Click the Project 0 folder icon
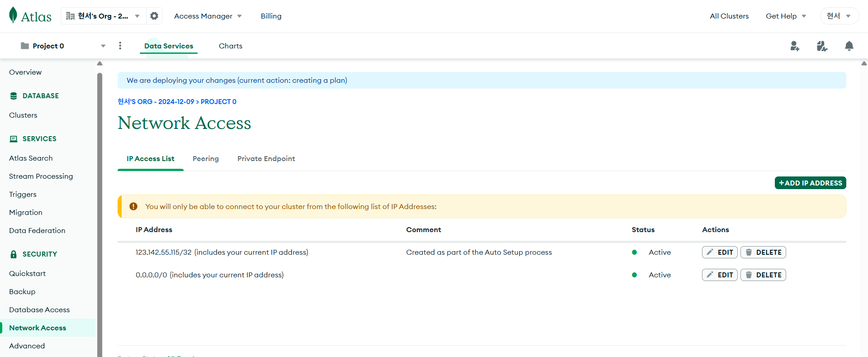The height and width of the screenshot is (357, 868). click(x=25, y=46)
